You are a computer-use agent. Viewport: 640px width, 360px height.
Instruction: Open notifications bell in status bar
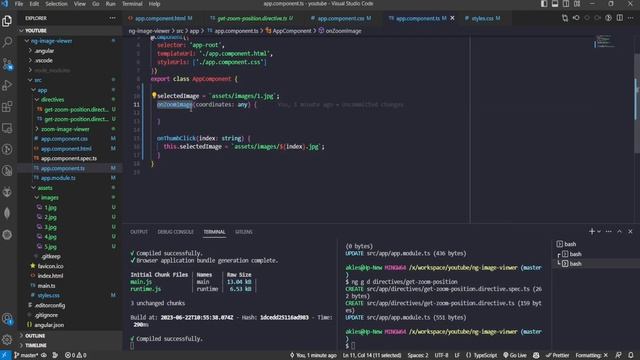click(631, 355)
